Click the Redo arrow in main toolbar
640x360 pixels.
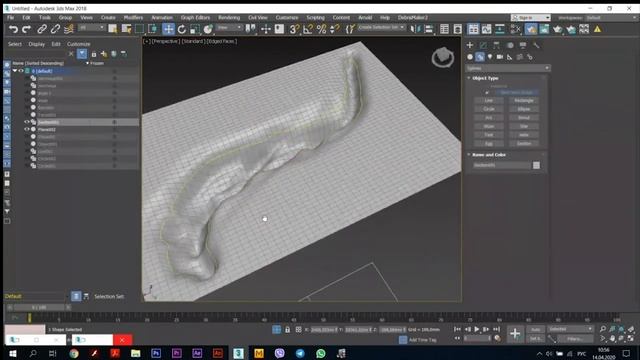point(27,29)
